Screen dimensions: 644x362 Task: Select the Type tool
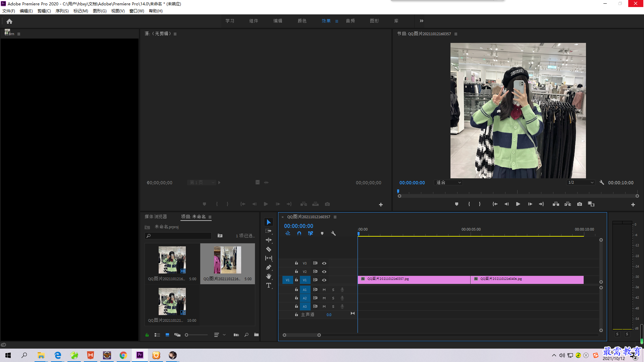tap(269, 285)
